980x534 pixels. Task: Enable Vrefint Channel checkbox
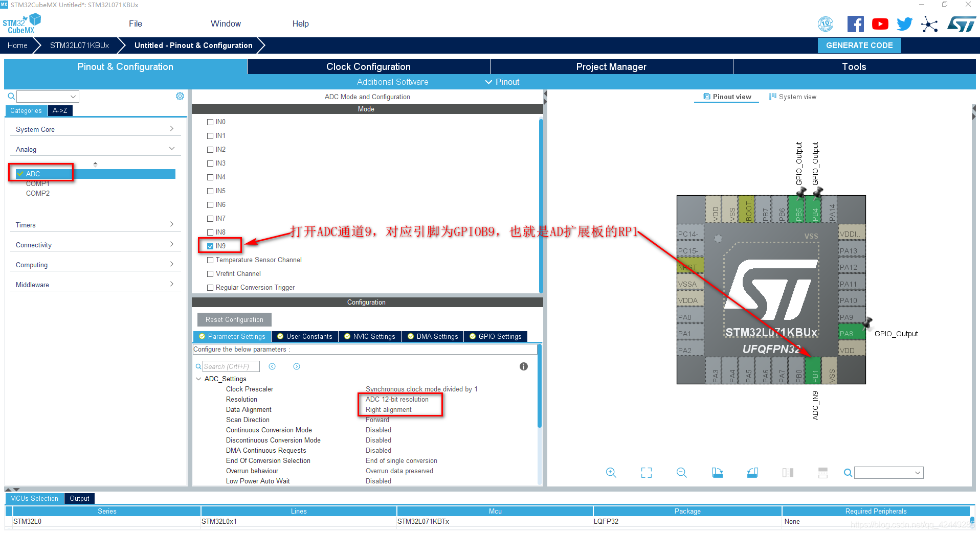[x=210, y=274]
